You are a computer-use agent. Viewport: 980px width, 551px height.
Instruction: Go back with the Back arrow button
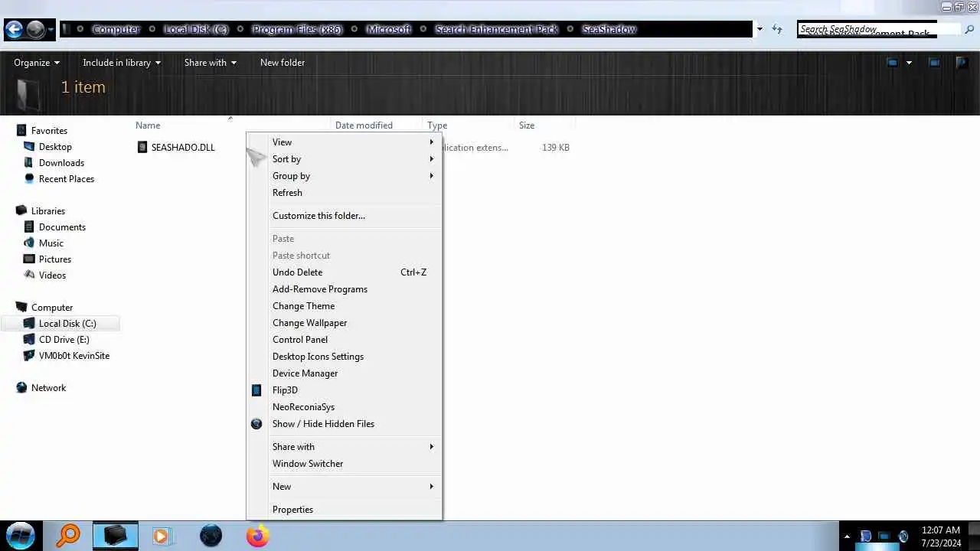(x=14, y=30)
